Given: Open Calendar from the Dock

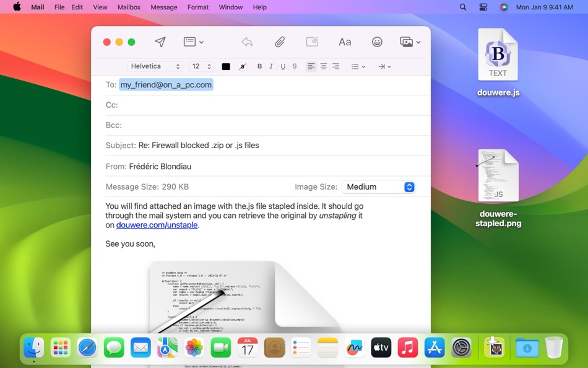Looking at the screenshot, I should pos(248,348).
